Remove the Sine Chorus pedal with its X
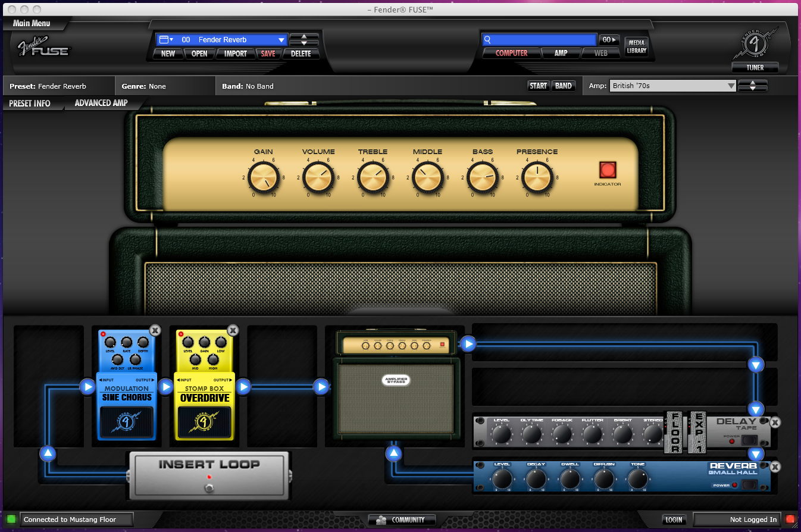 pos(155,330)
